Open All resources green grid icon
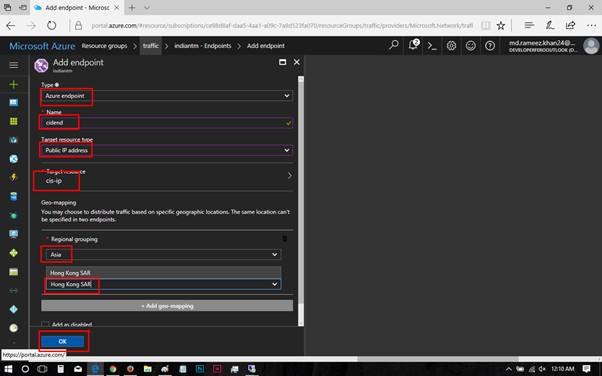602x376 pixels. click(x=13, y=121)
